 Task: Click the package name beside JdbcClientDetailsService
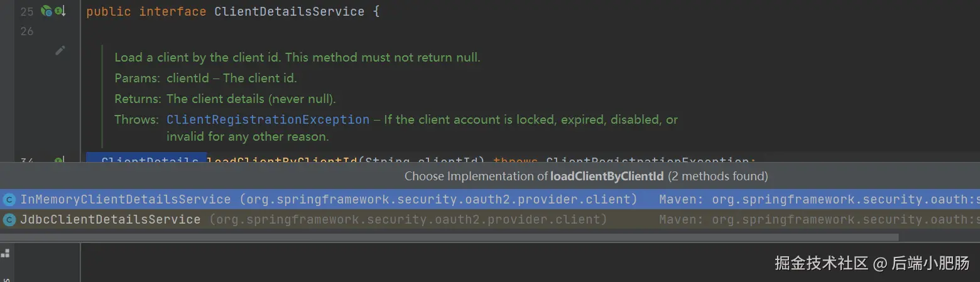[408, 219]
